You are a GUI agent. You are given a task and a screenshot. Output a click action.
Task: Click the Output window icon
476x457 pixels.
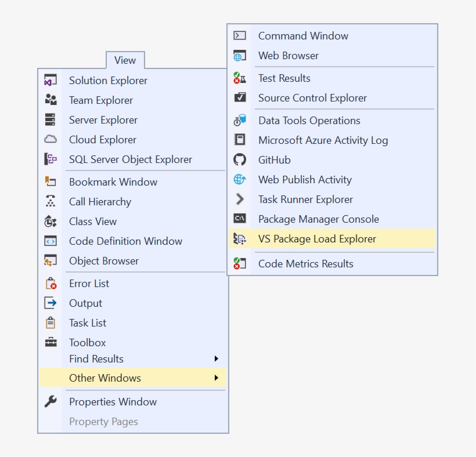(x=51, y=303)
